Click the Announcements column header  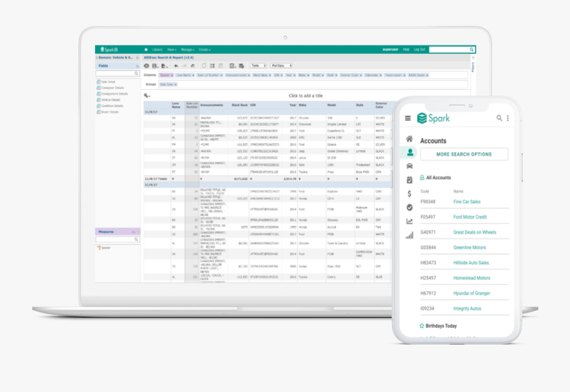pos(211,105)
